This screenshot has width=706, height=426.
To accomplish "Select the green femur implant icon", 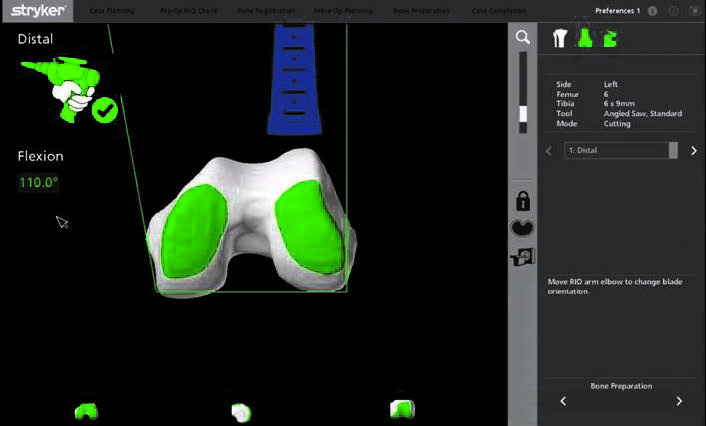I will [x=584, y=39].
